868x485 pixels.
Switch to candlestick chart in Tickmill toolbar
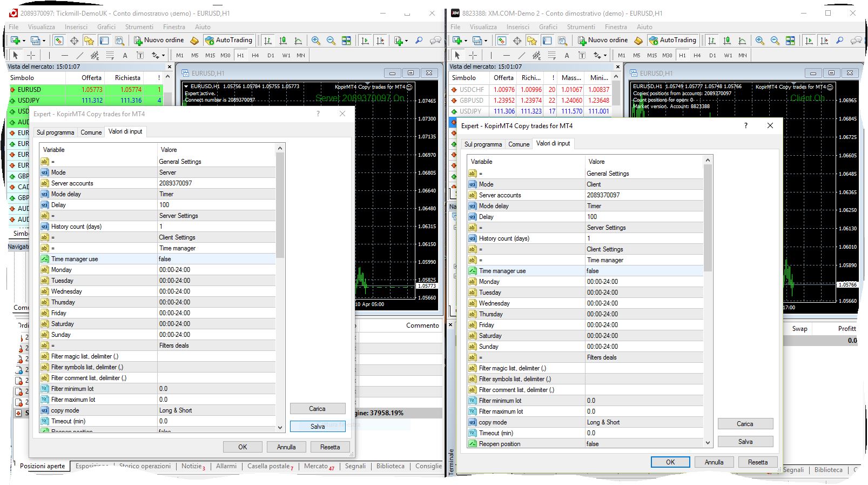coord(283,41)
